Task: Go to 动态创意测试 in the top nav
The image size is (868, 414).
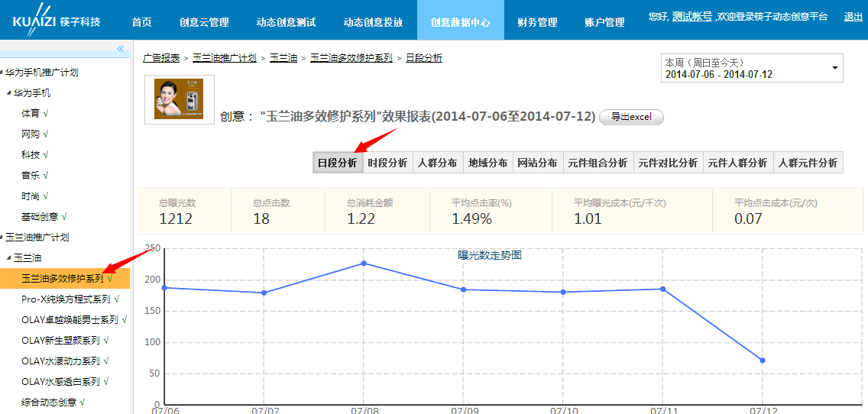Action: (x=287, y=22)
